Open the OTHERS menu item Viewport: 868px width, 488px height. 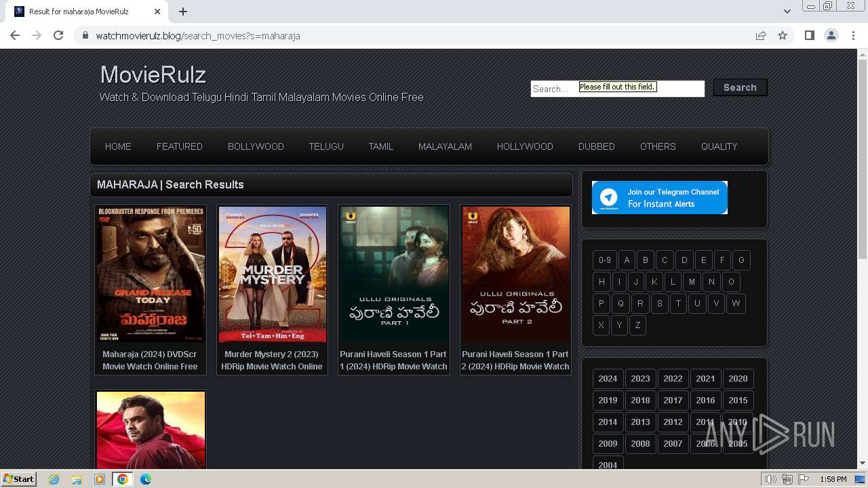pyautogui.click(x=658, y=146)
